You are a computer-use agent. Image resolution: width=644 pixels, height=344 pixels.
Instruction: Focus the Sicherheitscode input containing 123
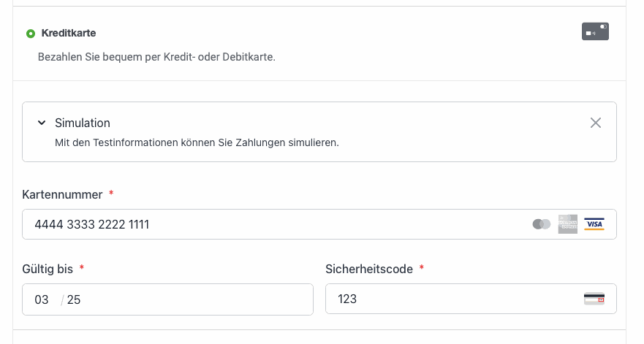(x=471, y=299)
